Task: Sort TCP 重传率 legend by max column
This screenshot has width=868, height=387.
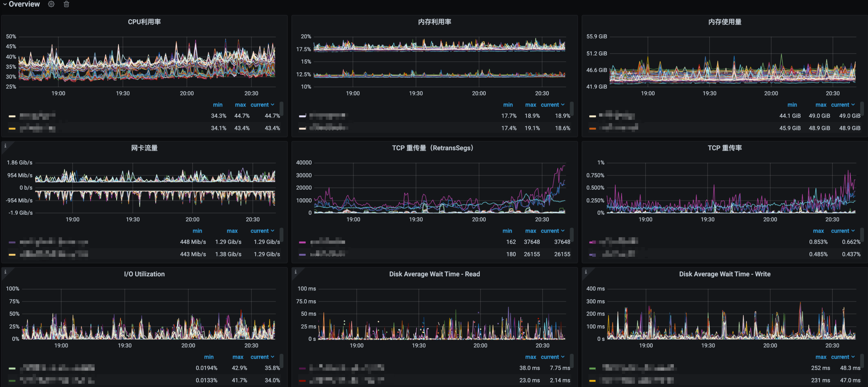Action: point(818,231)
